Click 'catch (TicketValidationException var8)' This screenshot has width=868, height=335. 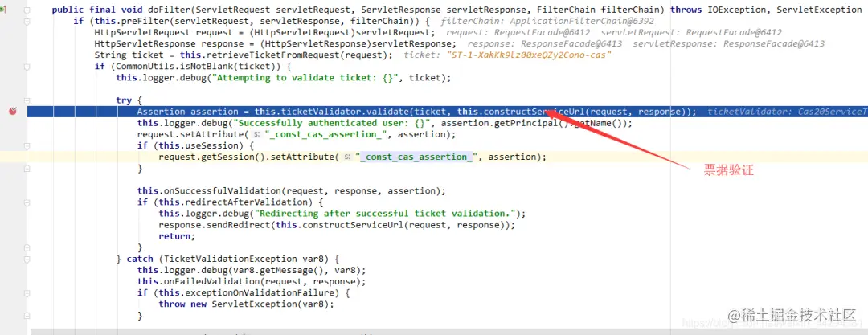click(228, 259)
